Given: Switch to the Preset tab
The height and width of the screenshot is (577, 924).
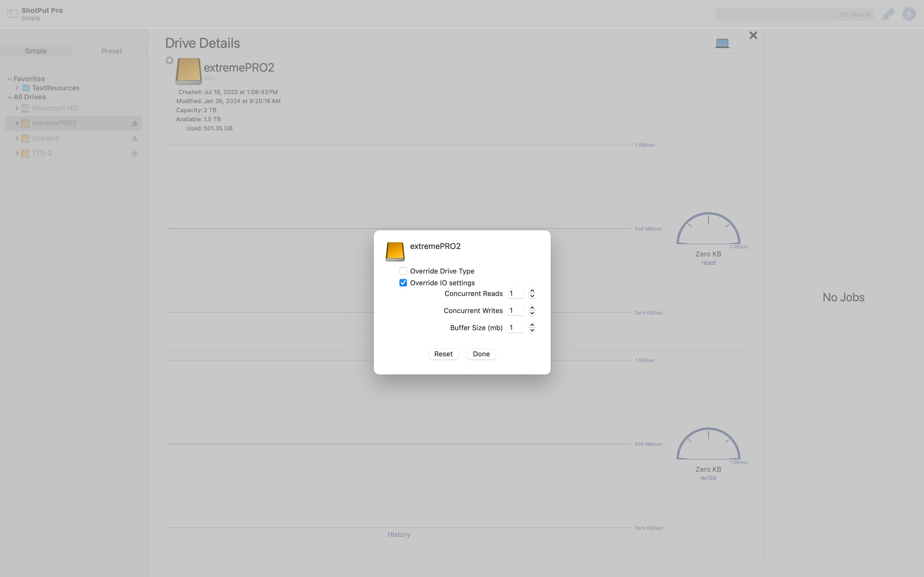Looking at the screenshot, I should pos(111,51).
